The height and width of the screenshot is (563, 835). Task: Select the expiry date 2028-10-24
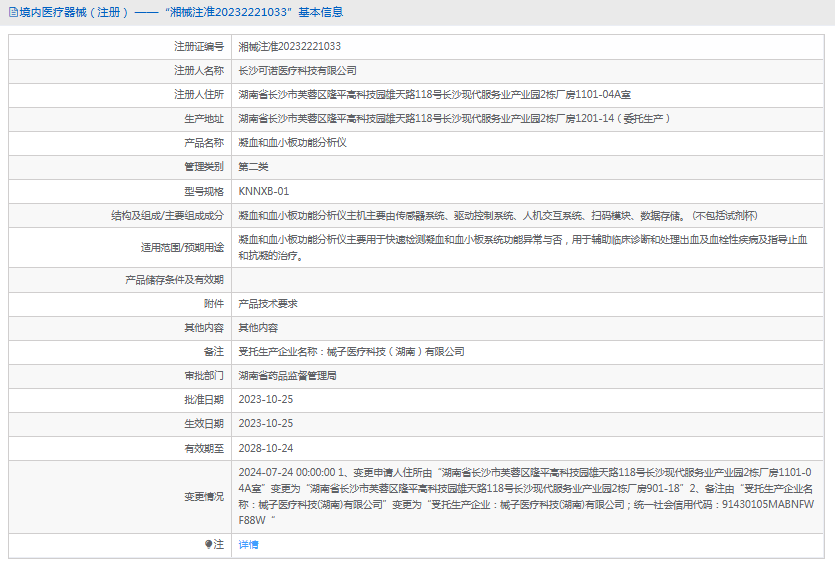click(x=266, y=448)
